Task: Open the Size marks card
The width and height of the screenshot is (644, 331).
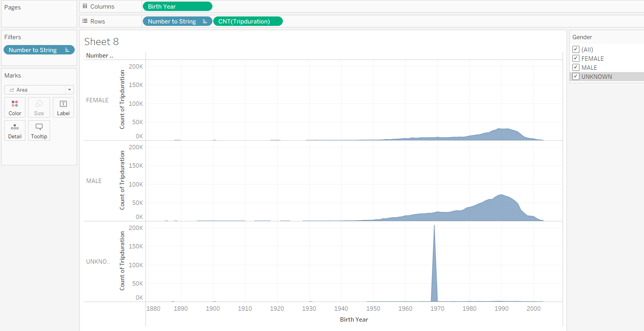Action: point(39,107)
